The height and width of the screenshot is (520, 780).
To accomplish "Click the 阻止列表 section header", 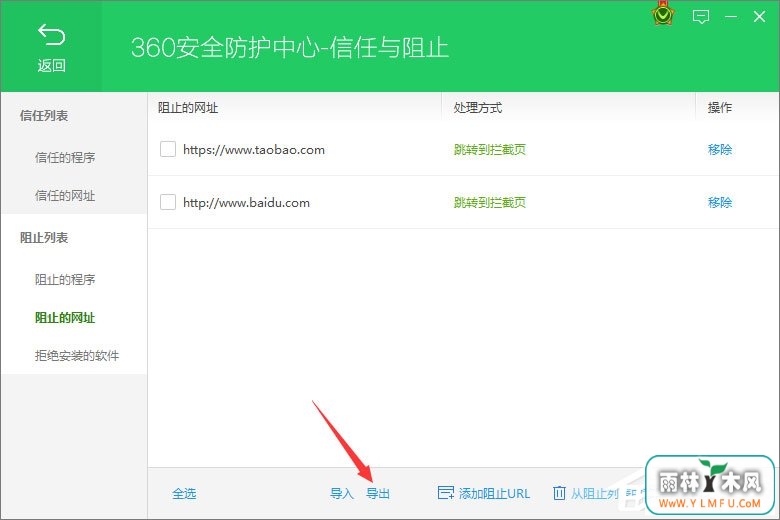I will click(44, 238).
